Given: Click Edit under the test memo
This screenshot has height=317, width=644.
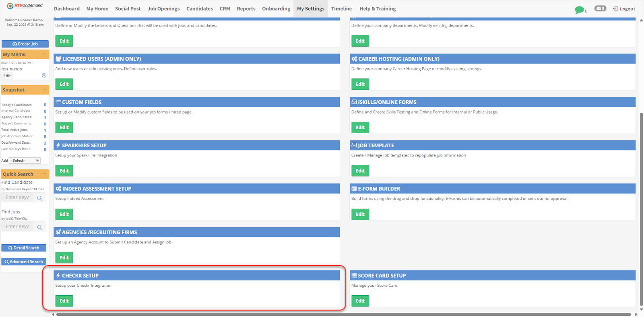Looking at the screenshot, I should point(7,76).
